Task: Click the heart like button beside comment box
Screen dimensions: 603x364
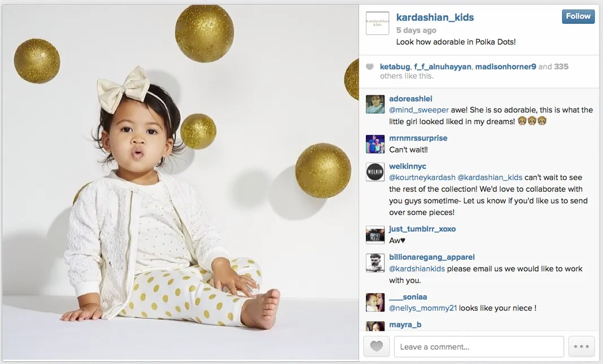Action: click(x=377, y=347)
